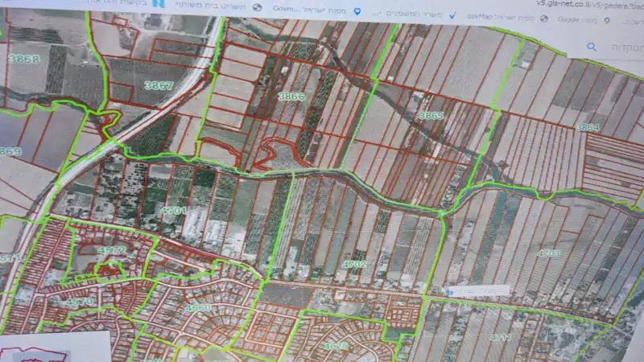Click the globe favicon beside תשריט בית משותף
This screenshot has height=362, width=644.
coord(257,7)
